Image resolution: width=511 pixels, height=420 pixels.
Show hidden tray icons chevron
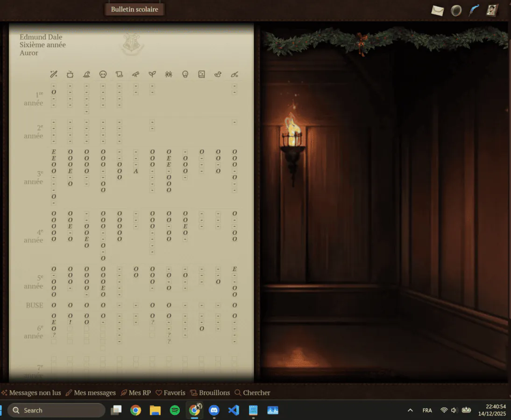tap(410, 410)
